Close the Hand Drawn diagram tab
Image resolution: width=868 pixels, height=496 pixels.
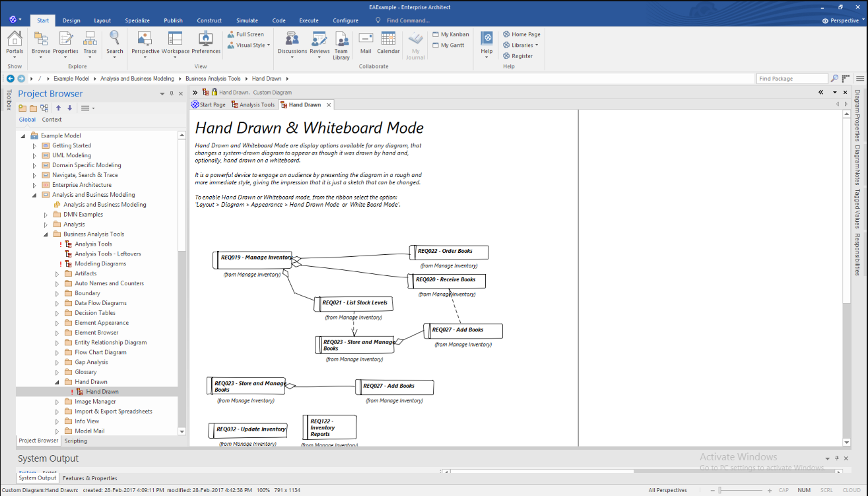(329, 104)
